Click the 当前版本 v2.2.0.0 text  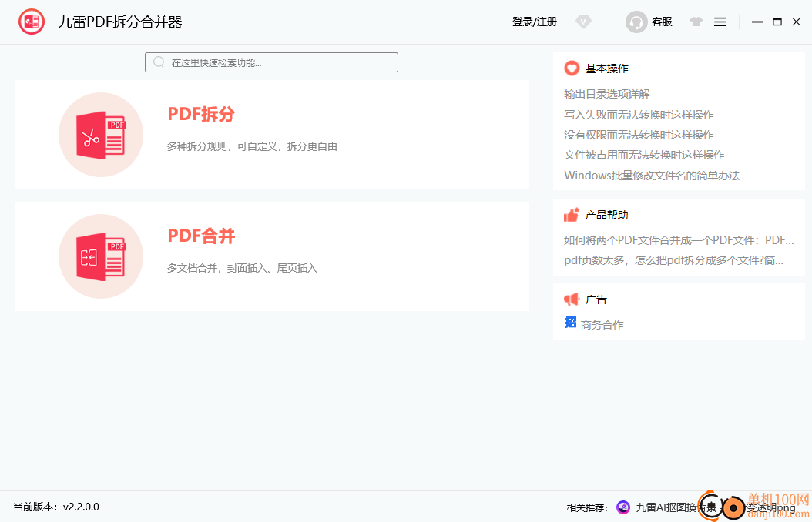click(x=56, y=507)
